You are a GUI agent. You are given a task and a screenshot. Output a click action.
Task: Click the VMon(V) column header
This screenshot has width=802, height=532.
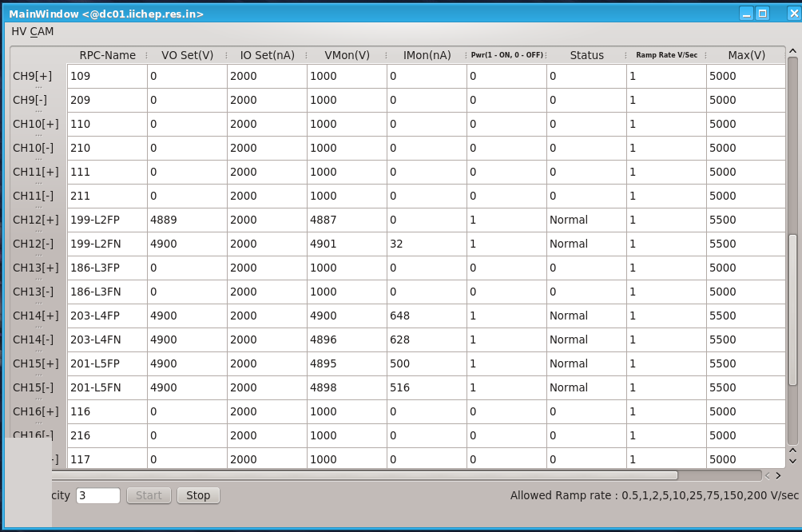pyautogui.click(x=347, y=55)
